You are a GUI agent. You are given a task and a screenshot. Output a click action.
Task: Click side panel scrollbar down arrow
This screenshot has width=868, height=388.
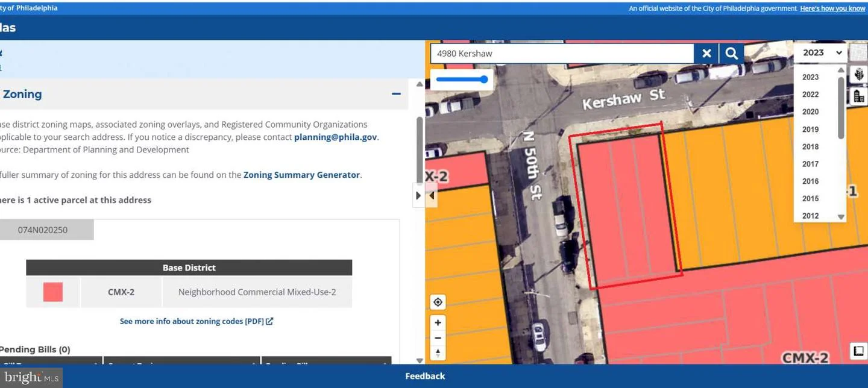420,360
